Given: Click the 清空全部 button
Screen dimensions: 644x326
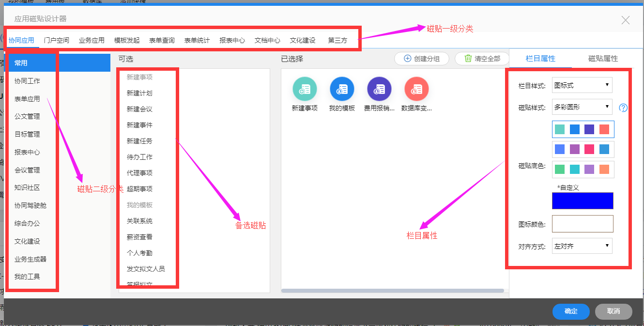Looking at the screenshot, I should [482, 59].
